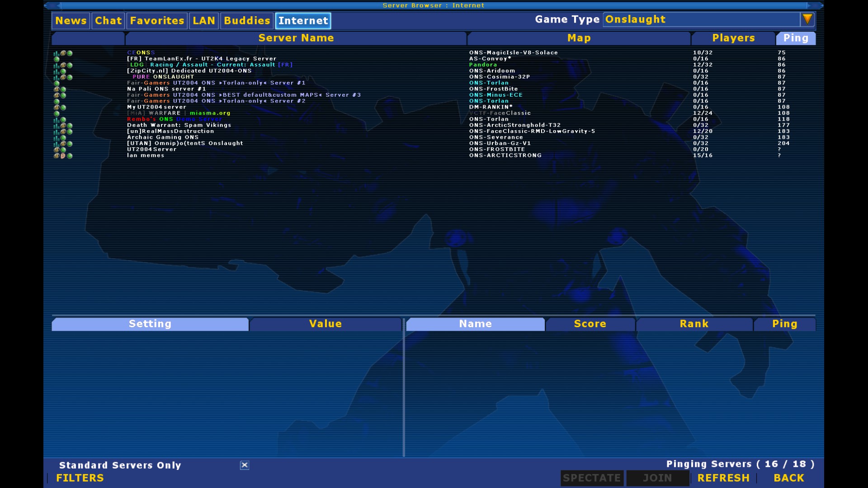This screenshot has height=488, width=868.
Task: Sort servers by Ping column header
Action: coord(796,38)
